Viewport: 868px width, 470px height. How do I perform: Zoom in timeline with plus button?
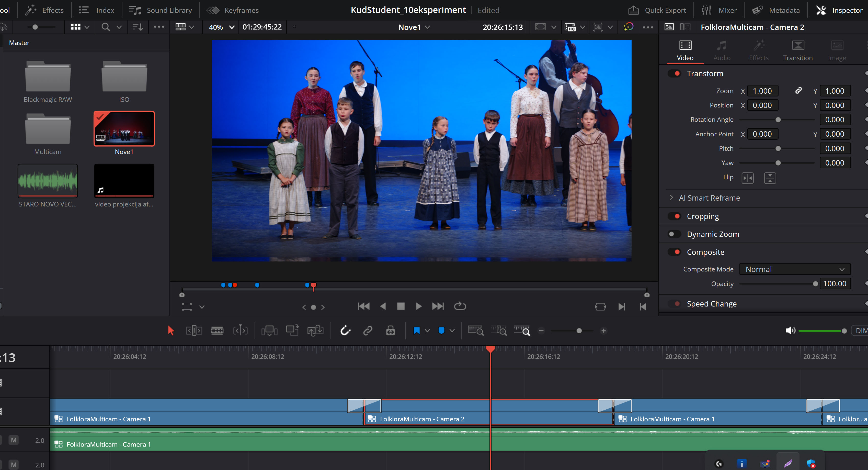603,331
